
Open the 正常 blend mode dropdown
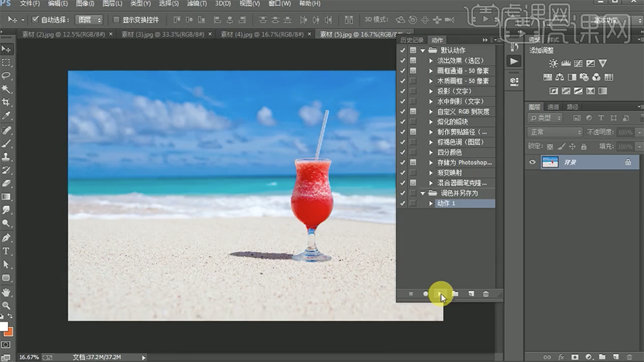[555, 132]
